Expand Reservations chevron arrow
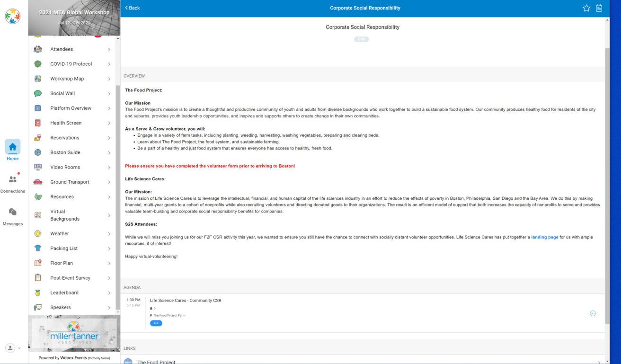621x364 pixels. pos(109,138)
